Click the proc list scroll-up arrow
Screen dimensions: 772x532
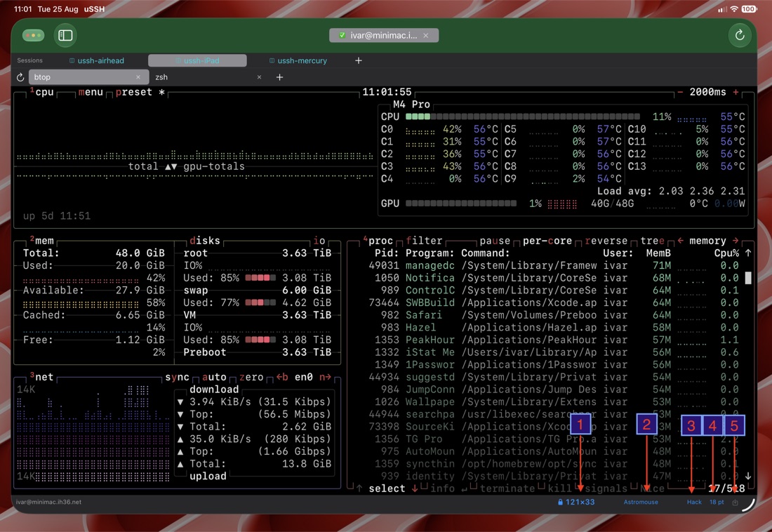point(748,253)
